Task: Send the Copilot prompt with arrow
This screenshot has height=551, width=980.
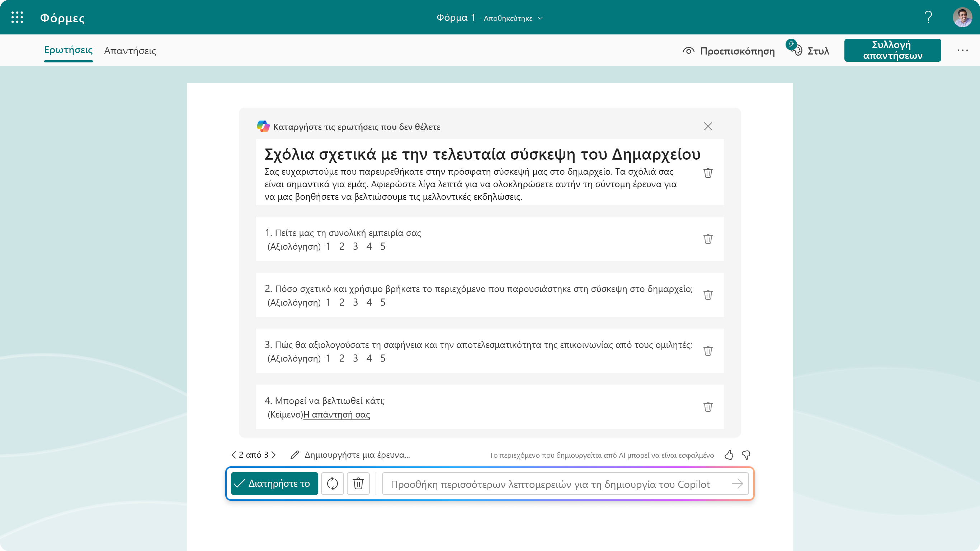Action: [737, 484]
